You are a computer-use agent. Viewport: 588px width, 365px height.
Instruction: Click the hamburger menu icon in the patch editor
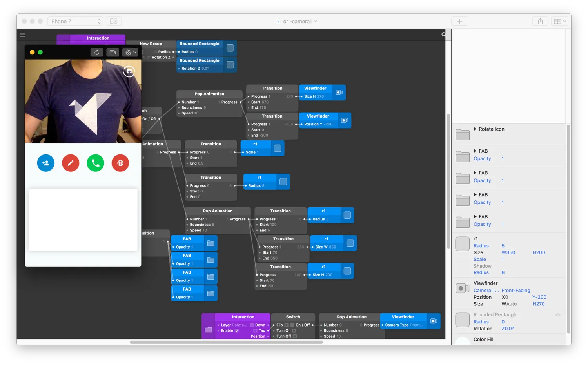coord(23,35)
